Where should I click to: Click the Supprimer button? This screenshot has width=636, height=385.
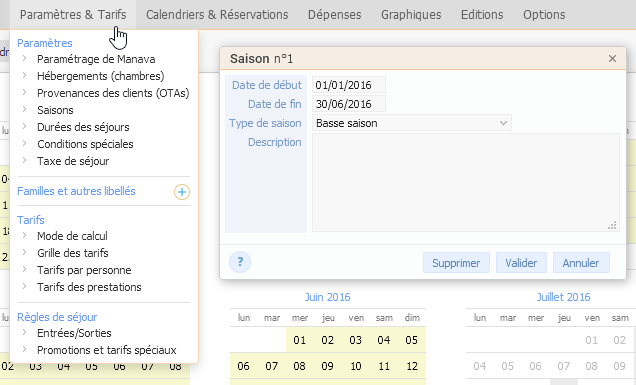point(456,263)
